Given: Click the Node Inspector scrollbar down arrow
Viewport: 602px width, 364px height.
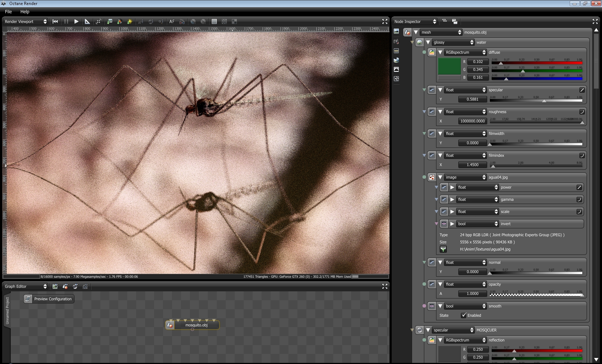Looking at the screenshot, I should tap(596, 359).
